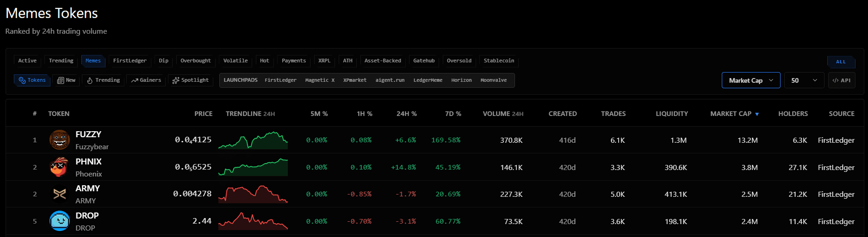The image size is (868, 237).
Task: Select the Tokens view button
Action: coord(32,80)
